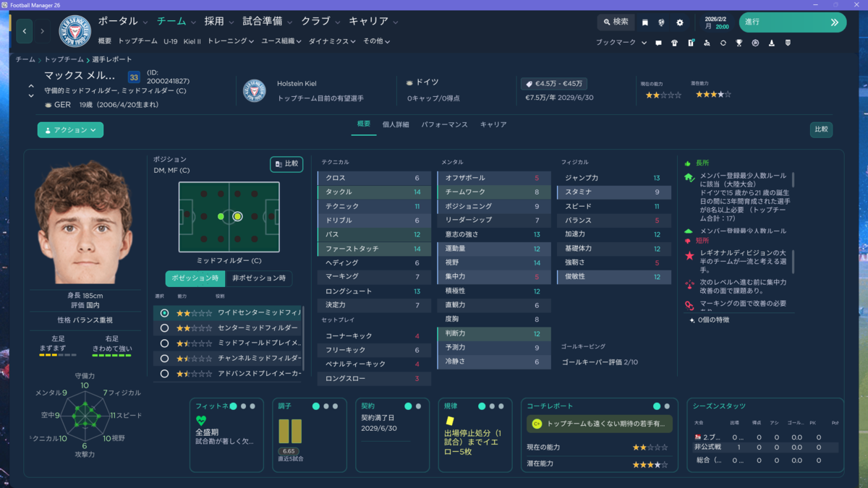Click the C+ grade badge in coach report
This screenshot has width=868, height=488.
tap(537, 424)
